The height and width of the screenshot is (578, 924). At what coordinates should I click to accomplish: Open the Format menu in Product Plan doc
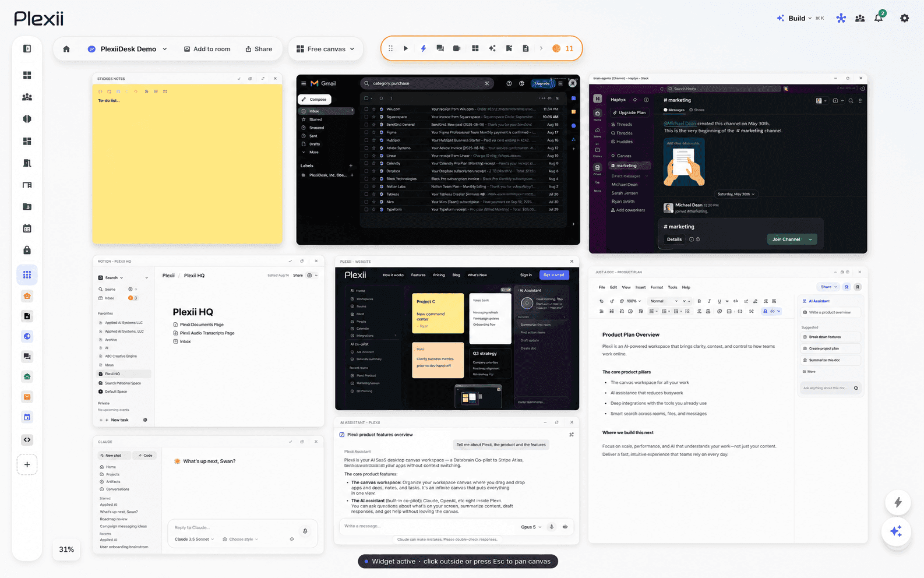tap(657, 287)
